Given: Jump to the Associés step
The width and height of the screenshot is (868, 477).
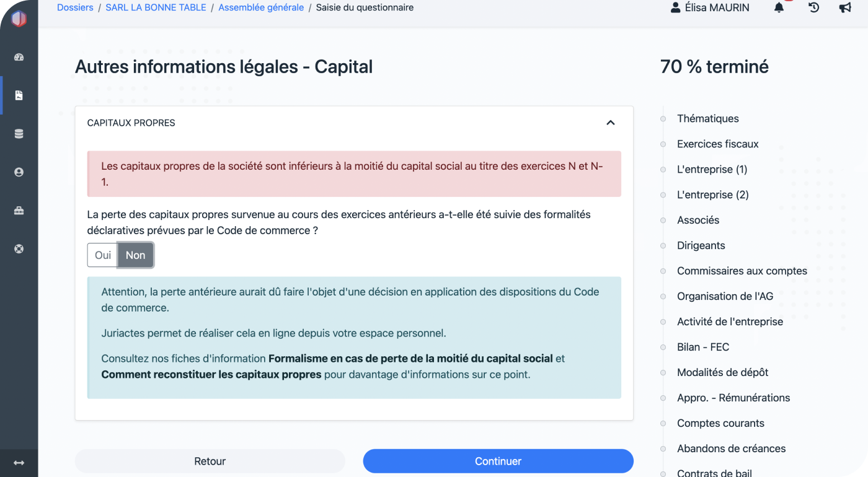Looking at the screenshot, I should [x=698, y=220].
